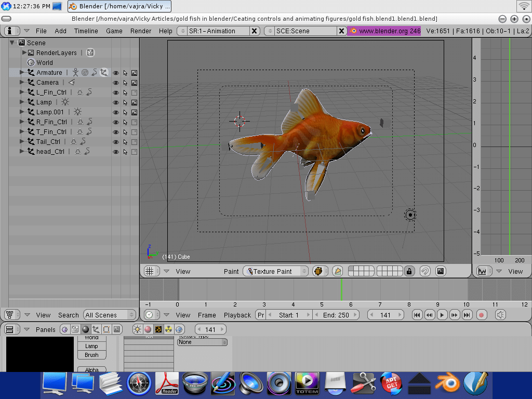Toggle the layer lock button
The image size is (532, 399).
coord(409,271)
